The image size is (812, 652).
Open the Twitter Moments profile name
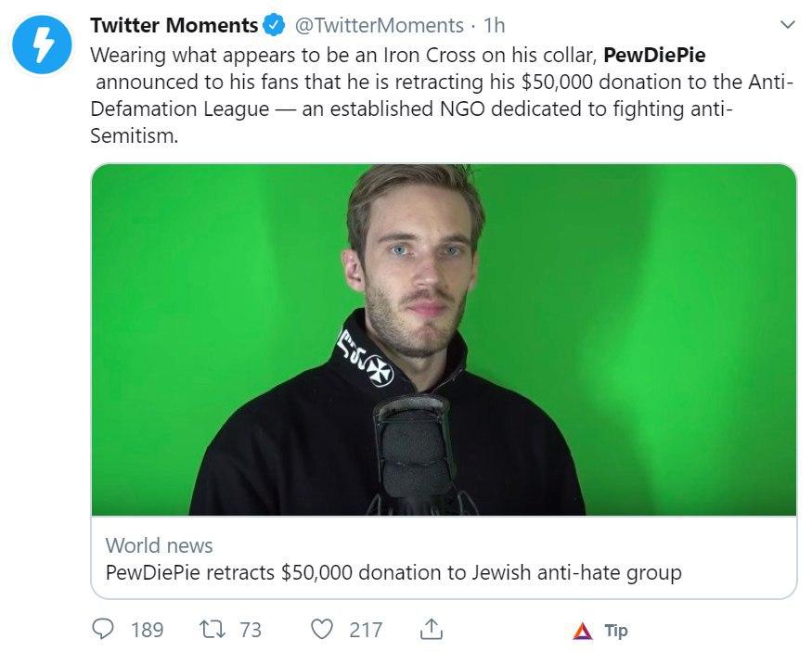pyautogui.click(x=174, y=25)
